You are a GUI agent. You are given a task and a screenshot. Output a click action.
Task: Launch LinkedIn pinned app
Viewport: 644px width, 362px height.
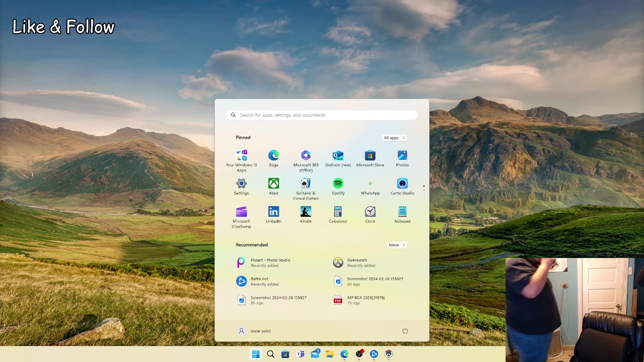(x=274, y=215)
